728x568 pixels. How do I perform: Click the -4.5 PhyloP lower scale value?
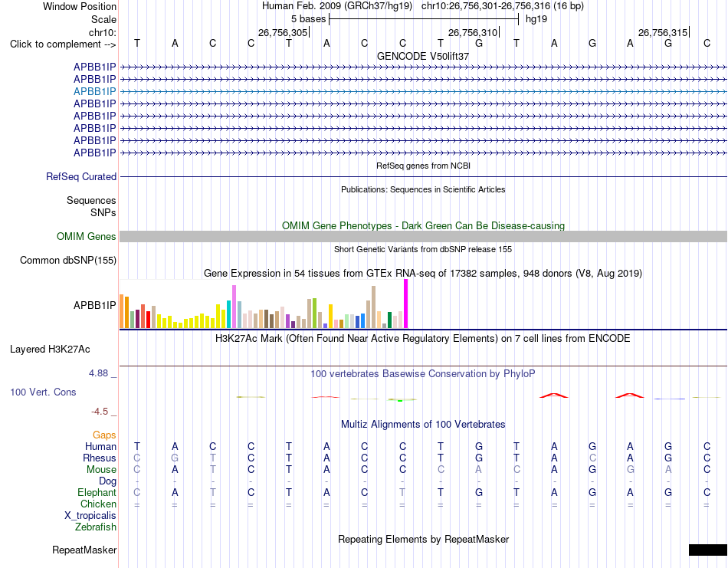[100, 412]
